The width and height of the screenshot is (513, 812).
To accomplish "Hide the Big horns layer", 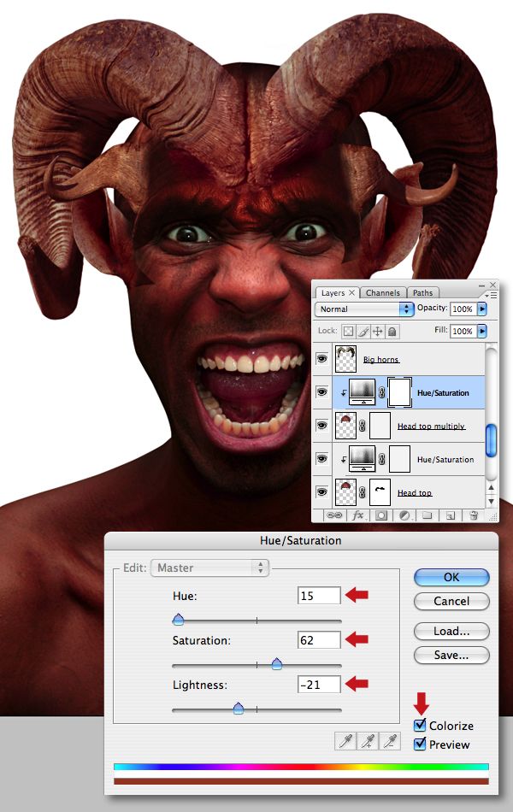I will 321,358.
